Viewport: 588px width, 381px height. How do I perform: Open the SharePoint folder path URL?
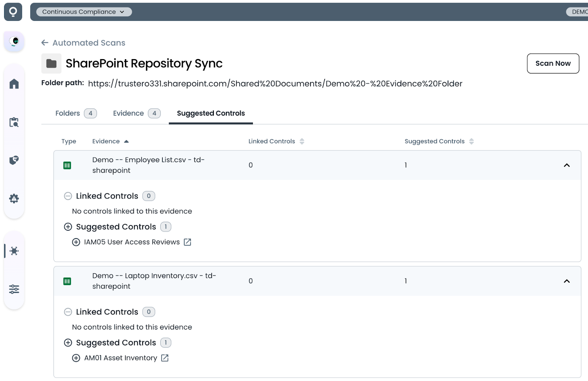point(275,84)
